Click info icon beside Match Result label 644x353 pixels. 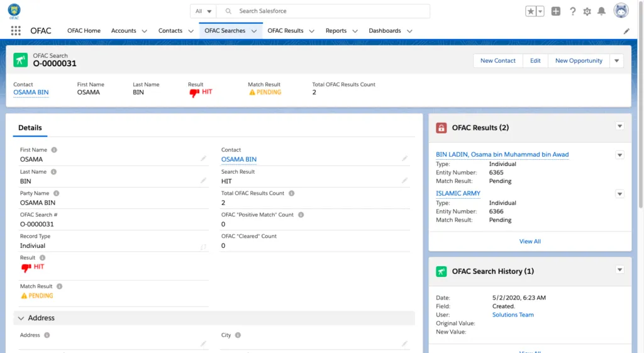[x=59, y=286]
